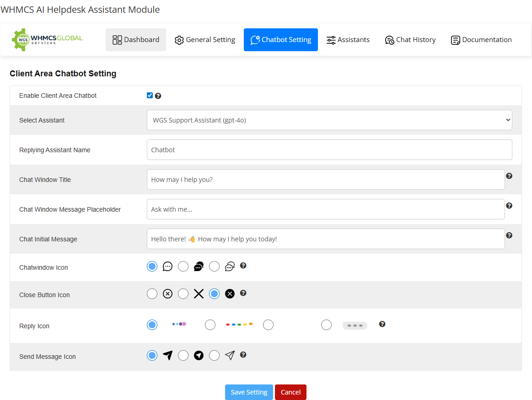Pick the second chat window bubble icon
Screen dimensions: 532x400
[183, 267]
